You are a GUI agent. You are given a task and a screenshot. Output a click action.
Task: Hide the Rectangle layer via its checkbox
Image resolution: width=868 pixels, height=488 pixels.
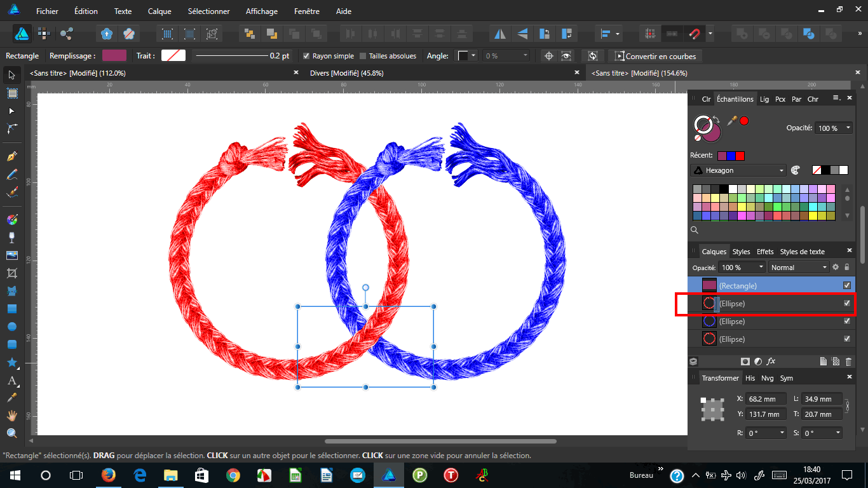tap(847, 285)
